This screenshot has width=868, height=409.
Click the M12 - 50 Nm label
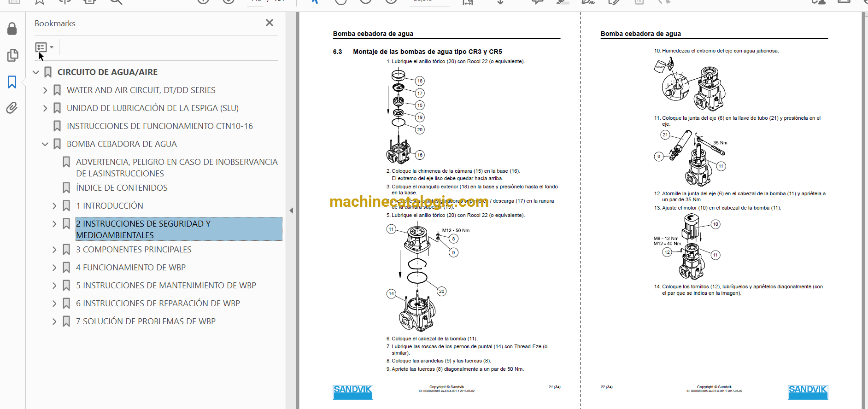(456, 230)
